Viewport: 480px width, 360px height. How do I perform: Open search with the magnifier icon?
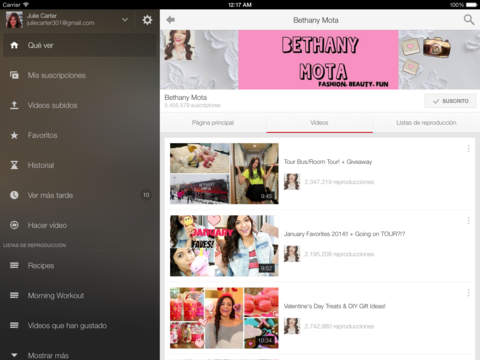pos(469,20)
